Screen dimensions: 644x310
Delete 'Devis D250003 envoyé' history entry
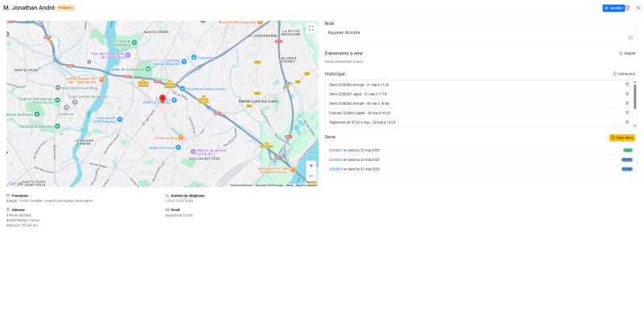627,85
